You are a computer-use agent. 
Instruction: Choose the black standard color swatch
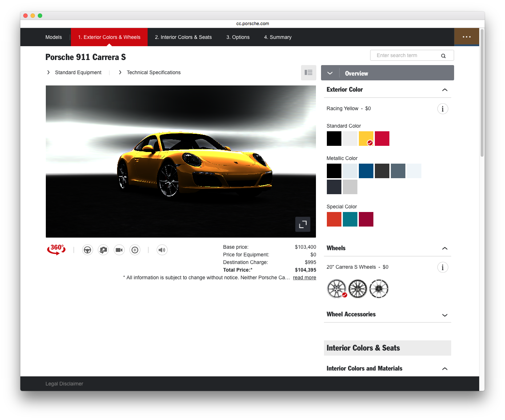click(334, 139)
